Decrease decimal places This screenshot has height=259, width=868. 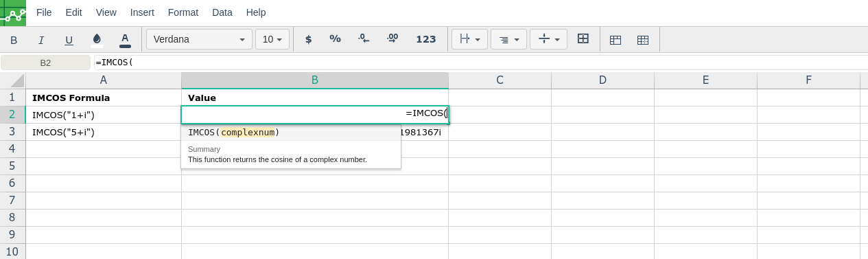364,39
